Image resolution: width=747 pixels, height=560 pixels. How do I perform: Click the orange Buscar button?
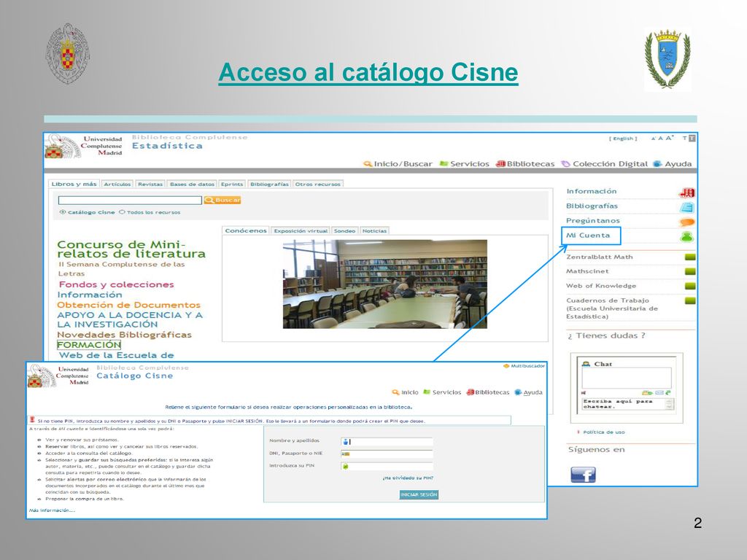(222, 200)
